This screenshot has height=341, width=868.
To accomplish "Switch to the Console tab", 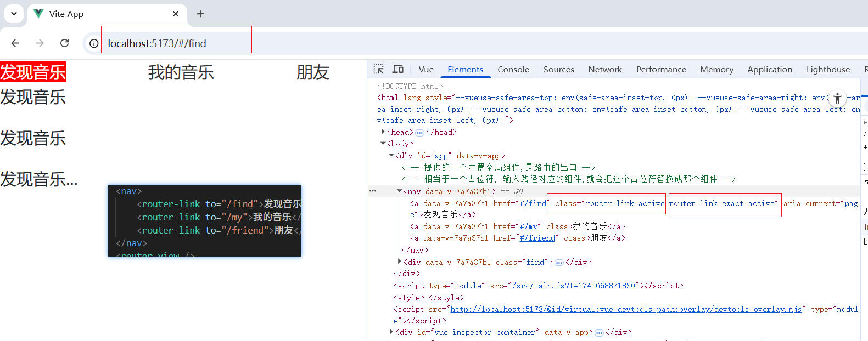I will [x=513, y=69].
